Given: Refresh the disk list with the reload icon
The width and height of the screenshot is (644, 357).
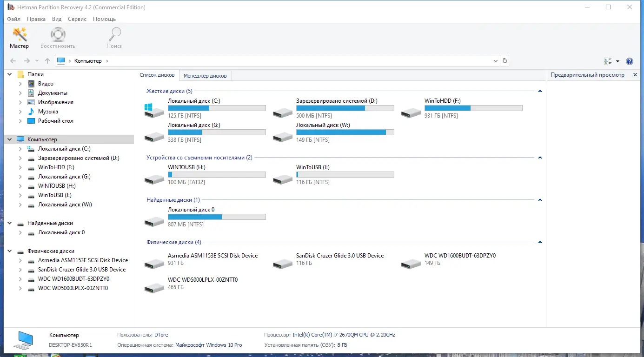Looking at the screenshot, I should (505, 61).
